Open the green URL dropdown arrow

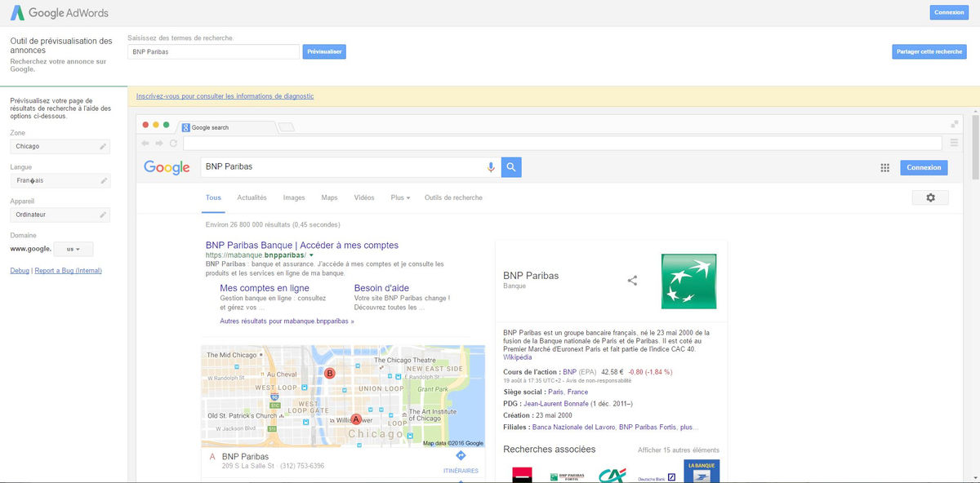(x=311, y=256)
